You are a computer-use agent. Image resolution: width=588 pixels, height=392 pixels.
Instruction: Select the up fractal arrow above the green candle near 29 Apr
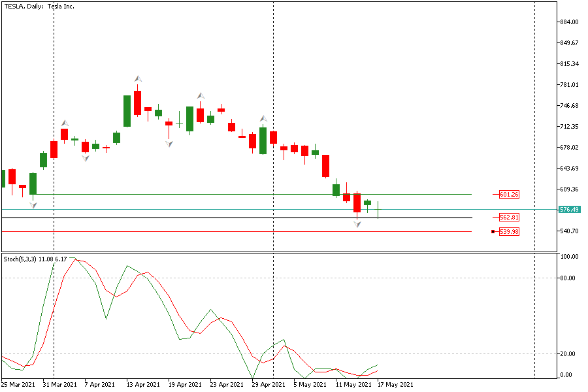264,118
